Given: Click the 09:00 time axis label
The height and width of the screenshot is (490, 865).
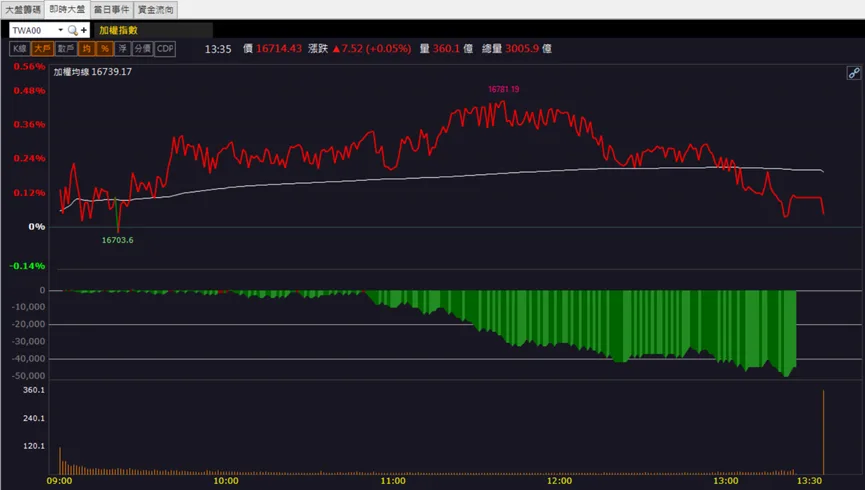Looking at the screenshot, I should pos(59,481).
